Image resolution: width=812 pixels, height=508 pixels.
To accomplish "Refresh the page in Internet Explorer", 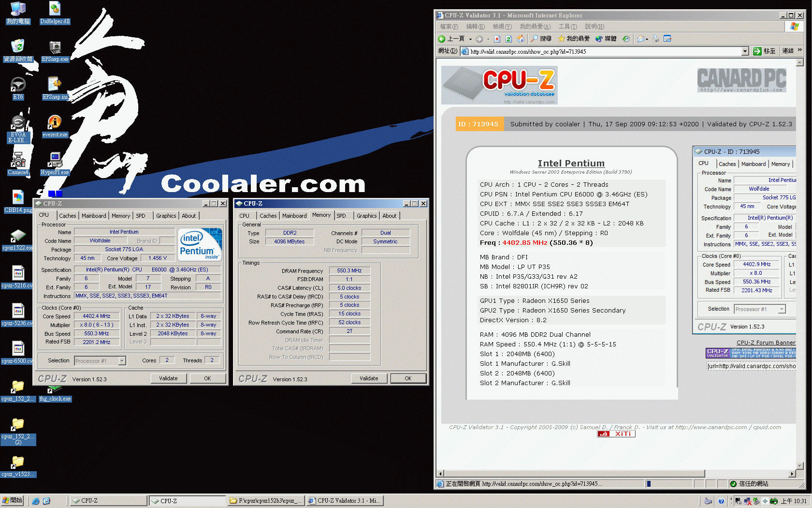I will point(508,39).
